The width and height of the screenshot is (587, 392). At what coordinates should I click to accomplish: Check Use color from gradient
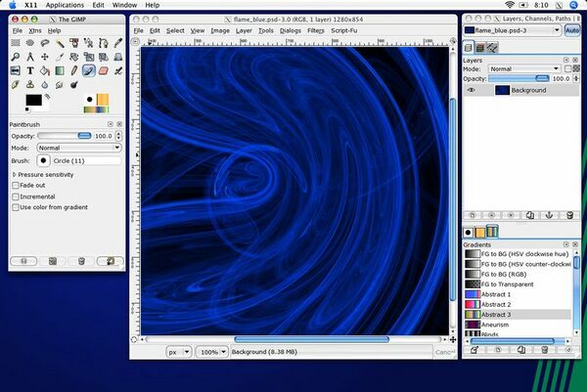tap(16, 207)
